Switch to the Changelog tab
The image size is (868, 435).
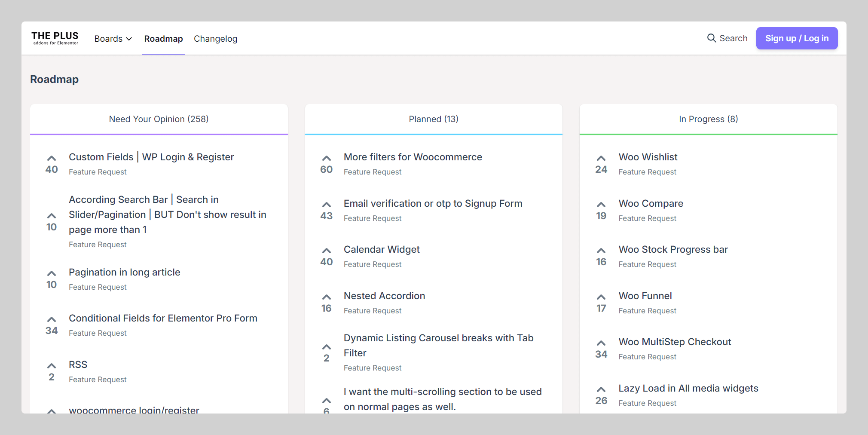pos(215,39)
